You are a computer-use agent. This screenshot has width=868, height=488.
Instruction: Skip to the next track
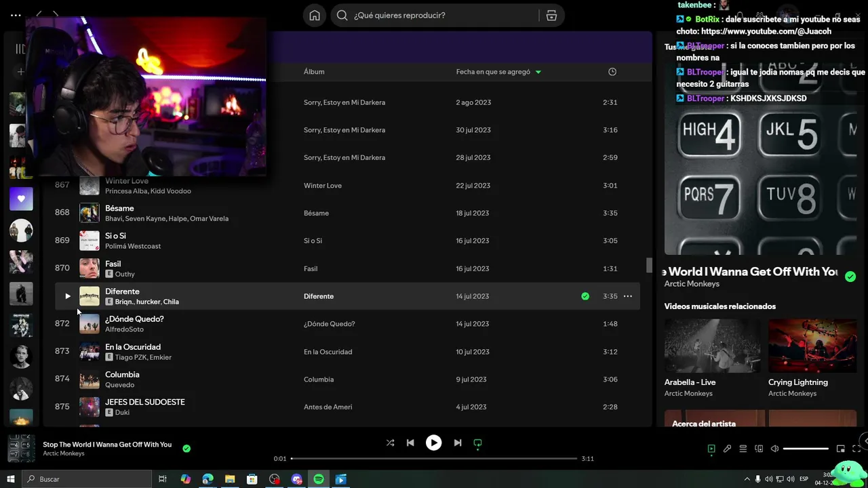[x=458, y=443]
